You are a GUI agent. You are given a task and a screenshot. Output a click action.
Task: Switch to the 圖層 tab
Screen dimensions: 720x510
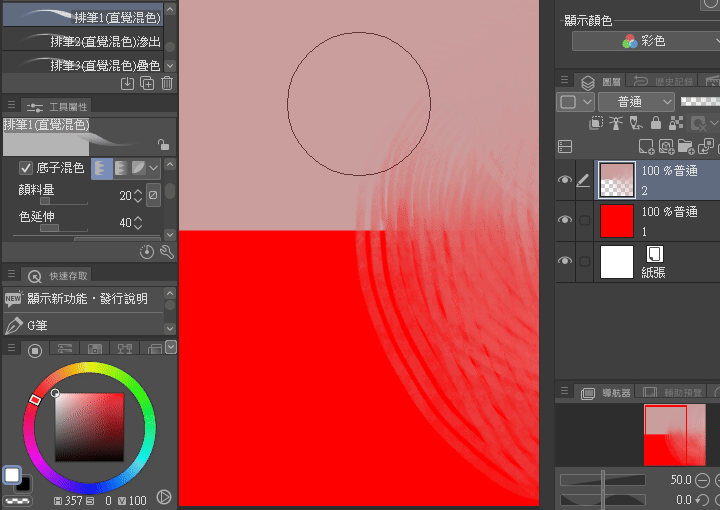pyautogui.click(x=600, y=82)
